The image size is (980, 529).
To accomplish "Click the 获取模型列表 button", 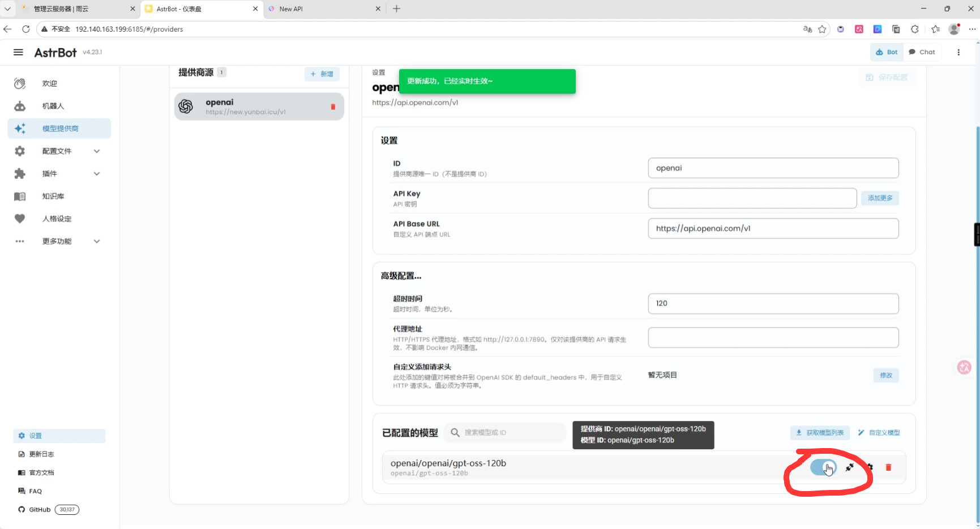I will pos(819,433).
